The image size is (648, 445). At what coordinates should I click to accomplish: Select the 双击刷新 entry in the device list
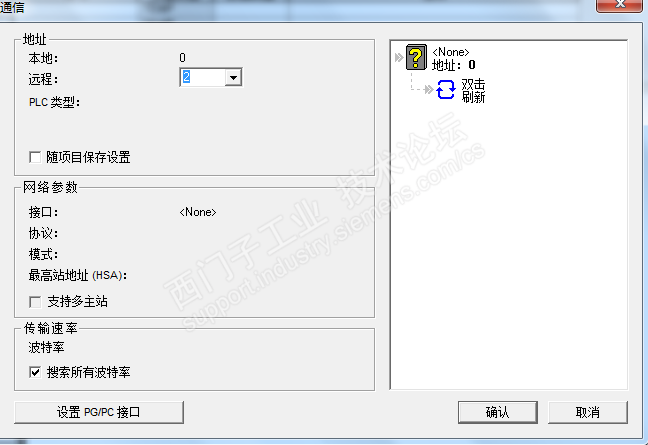[x=473, y=90]
